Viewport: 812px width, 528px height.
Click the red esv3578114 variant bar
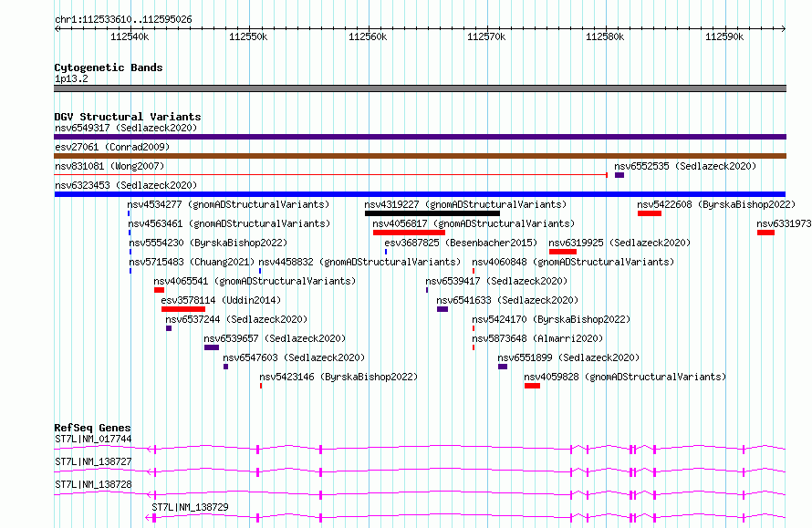183,309
